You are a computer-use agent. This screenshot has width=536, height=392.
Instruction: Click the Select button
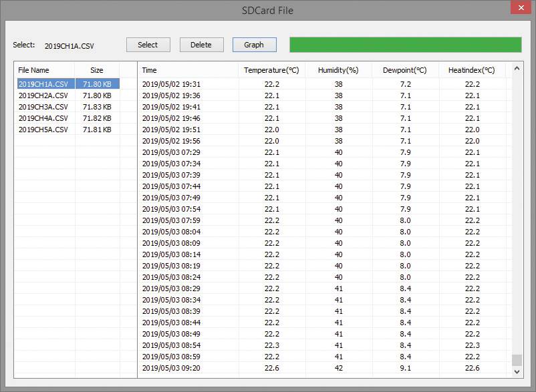tap(148, 45)
